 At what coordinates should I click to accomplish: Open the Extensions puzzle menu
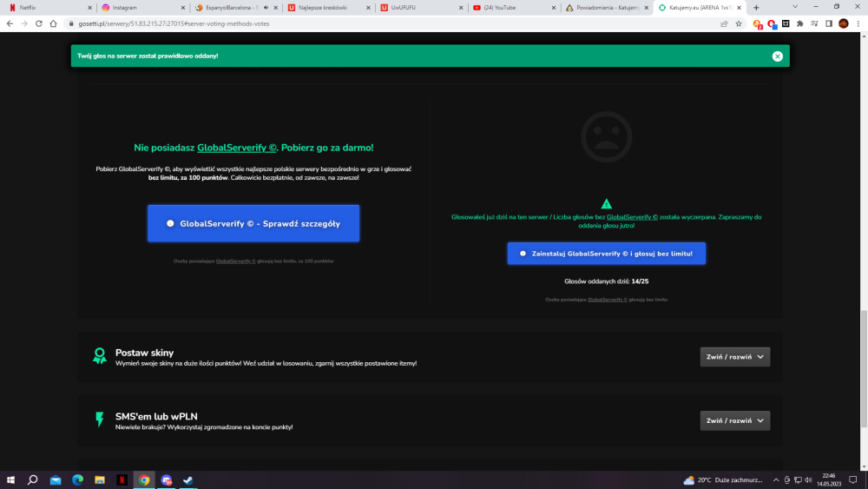pyautogui.click(x=800, y=23)
